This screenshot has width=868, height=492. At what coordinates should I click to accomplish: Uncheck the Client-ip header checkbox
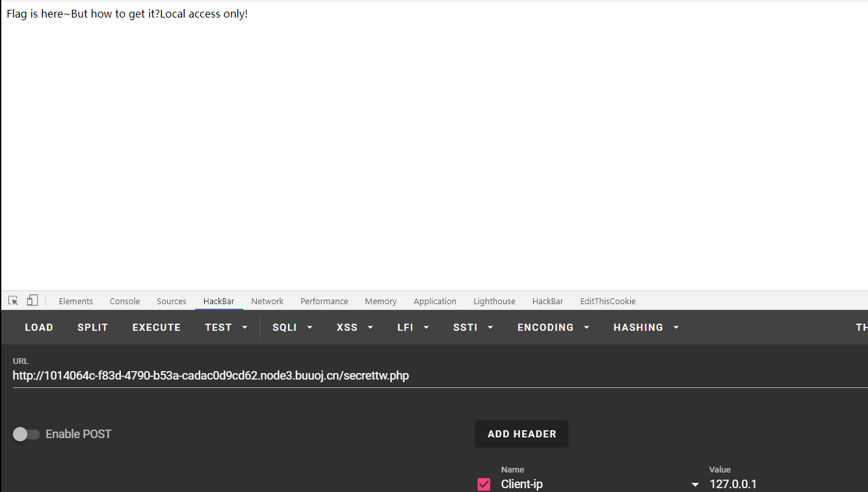coord(484,484)
